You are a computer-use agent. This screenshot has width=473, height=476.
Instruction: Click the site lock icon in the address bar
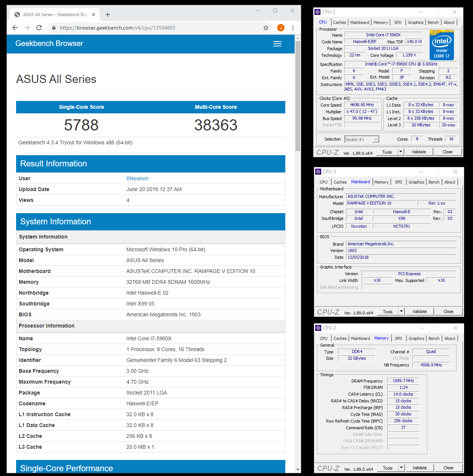tap(54, 28)
